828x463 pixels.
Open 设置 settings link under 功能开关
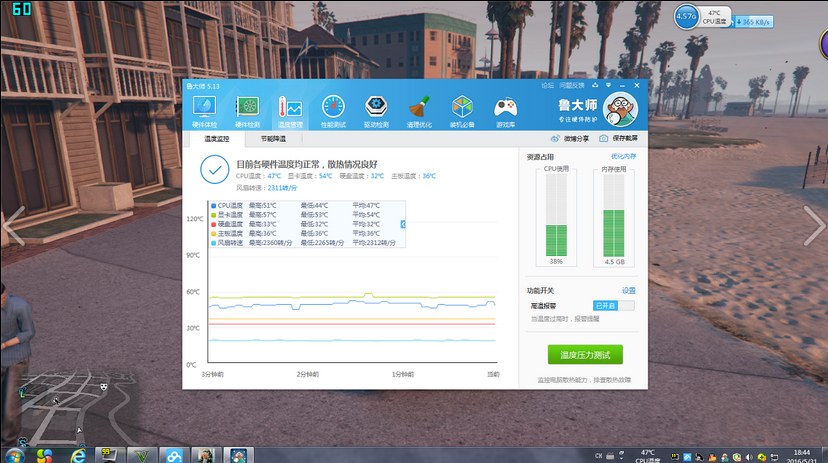(628, 291)
